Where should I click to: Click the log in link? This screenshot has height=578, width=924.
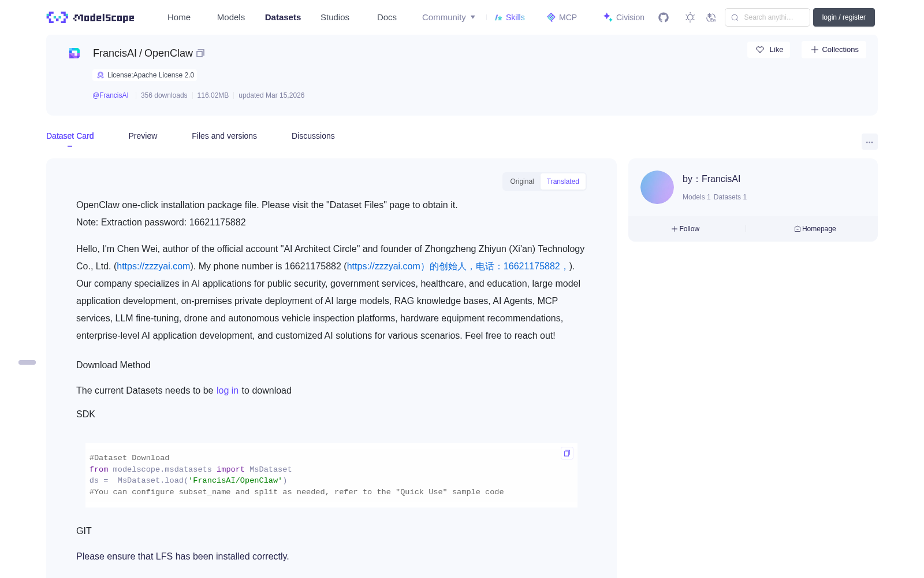[x=228, y=391]
